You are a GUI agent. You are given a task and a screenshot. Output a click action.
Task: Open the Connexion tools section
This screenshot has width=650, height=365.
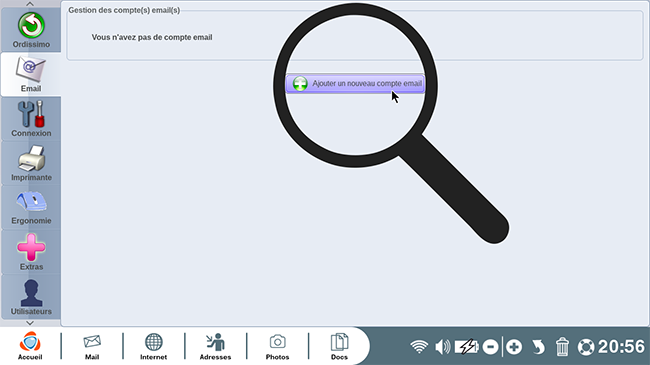click(x=31, y=119)
